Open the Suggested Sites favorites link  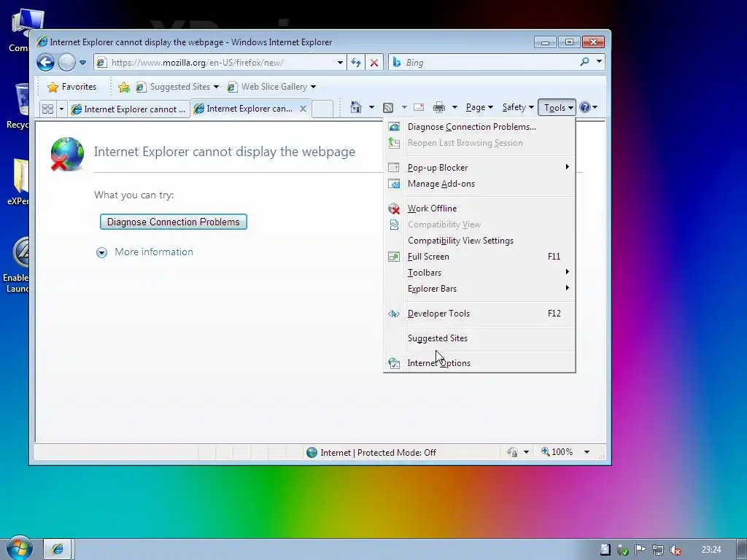(x=177, y=87)
